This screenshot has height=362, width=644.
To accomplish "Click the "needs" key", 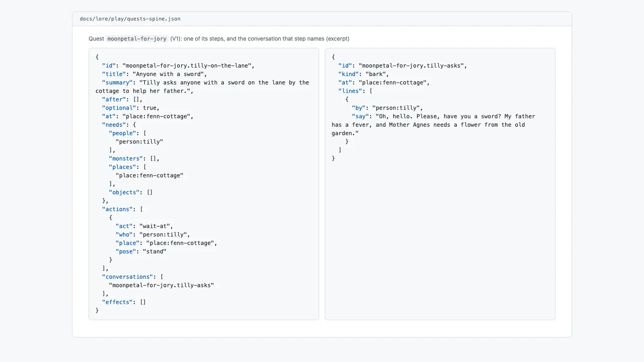I will coord(114,125).
